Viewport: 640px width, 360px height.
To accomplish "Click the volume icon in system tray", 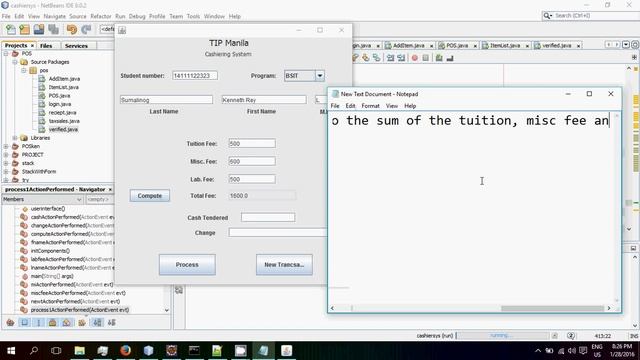I will [572, 351].
